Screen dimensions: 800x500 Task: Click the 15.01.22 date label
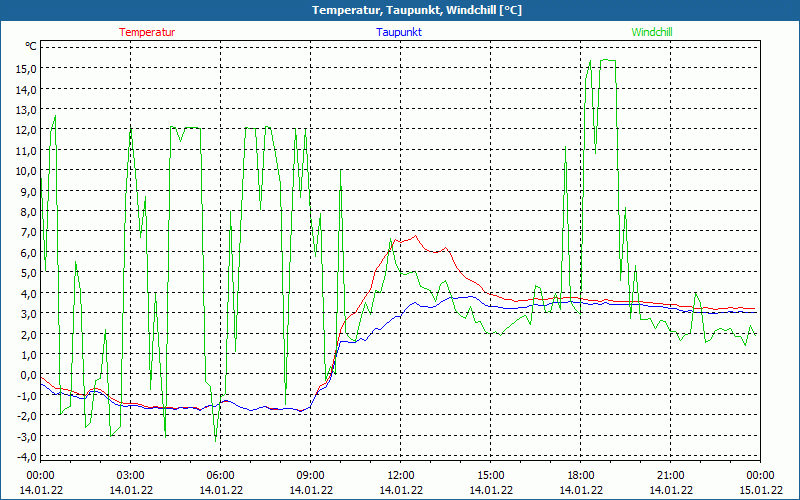[760, 490]
